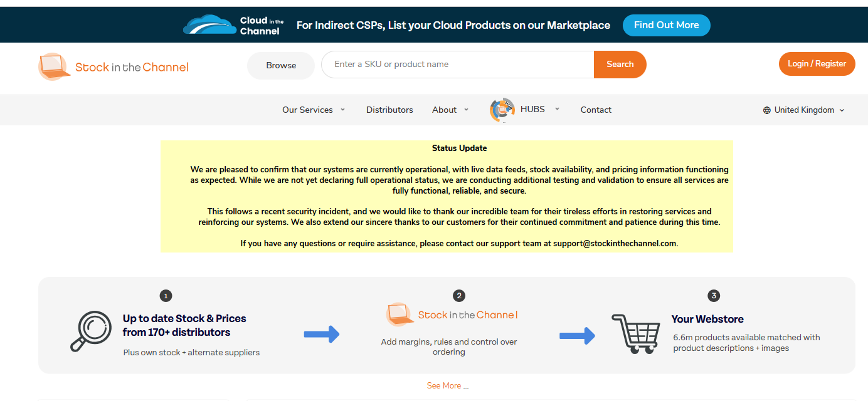The width and height of the screenshot is (868, 401).
Task: Click the HUBS circular logo icon
Action: point(502,110)
